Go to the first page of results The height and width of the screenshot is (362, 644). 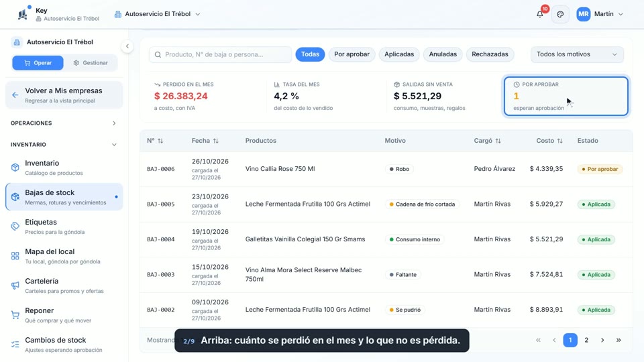[538, 340]
